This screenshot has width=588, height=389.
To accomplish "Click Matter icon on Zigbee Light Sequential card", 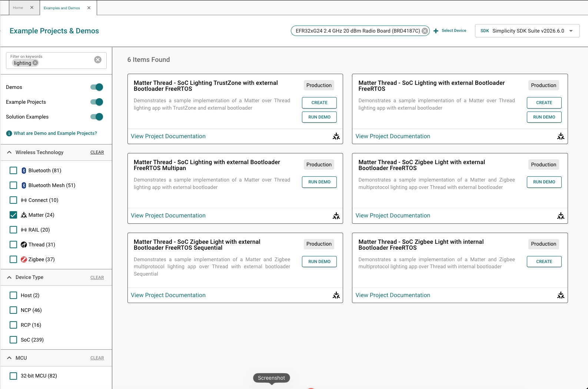I will tap(336, 295).
